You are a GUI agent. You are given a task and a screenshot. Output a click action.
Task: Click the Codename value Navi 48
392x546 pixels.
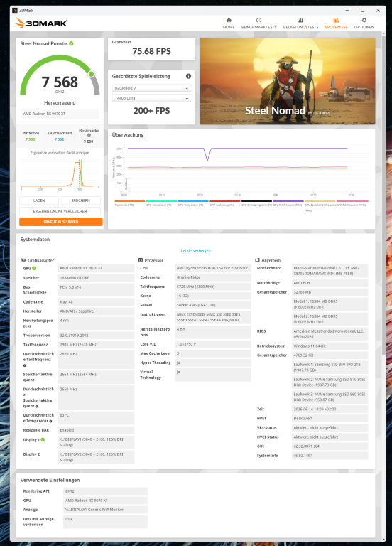pyautogui.click(x=96, y=302)
